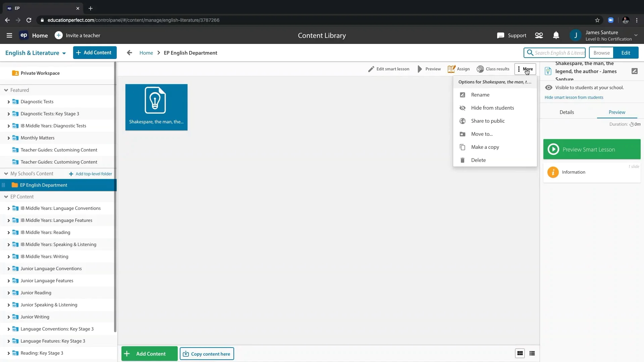Switch to grid view
Image resolution: width=644 pixels, height=362 pixels.
click(520, 353)
